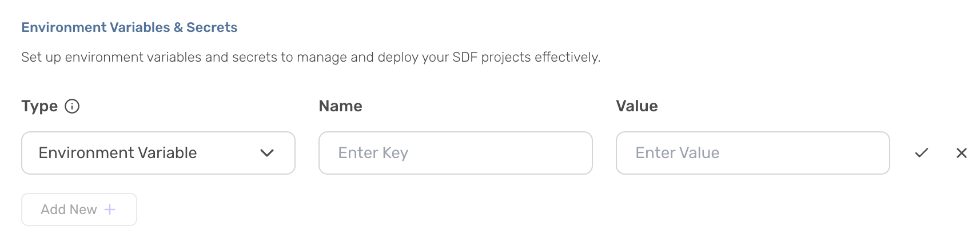
Task: Click the Type column label
Action: click(39, 106)
